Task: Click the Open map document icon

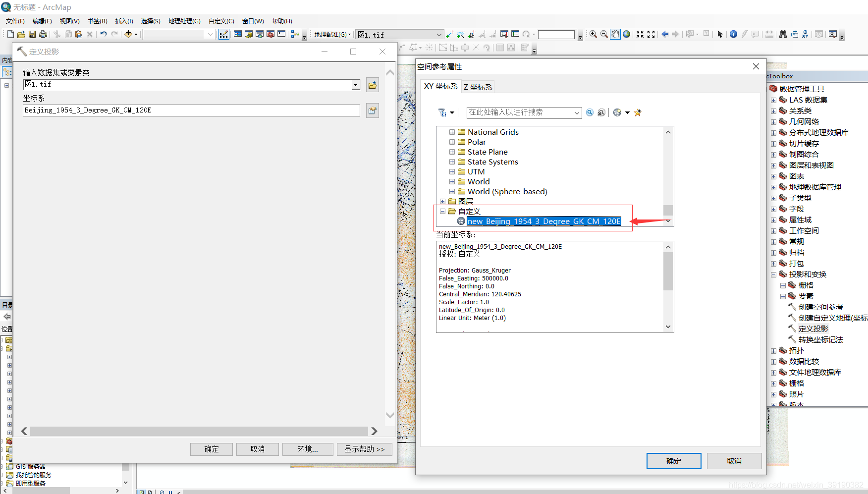Action: point(21,34)
